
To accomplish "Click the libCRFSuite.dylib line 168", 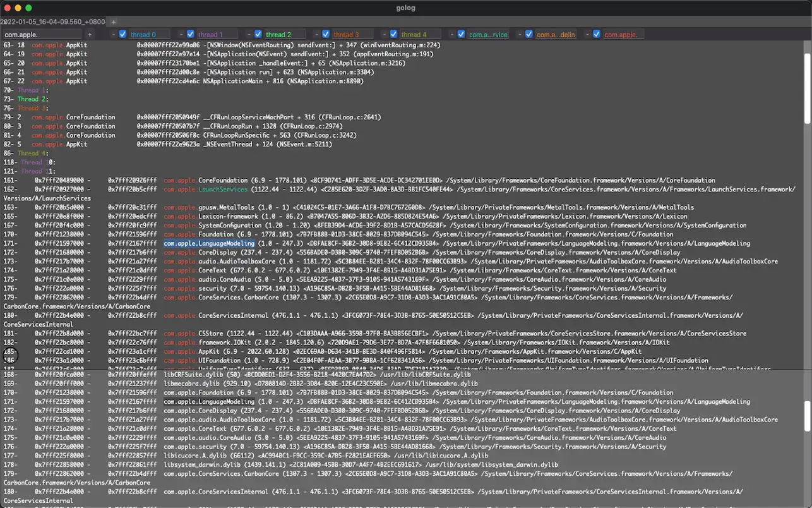I will click(237, 374).
